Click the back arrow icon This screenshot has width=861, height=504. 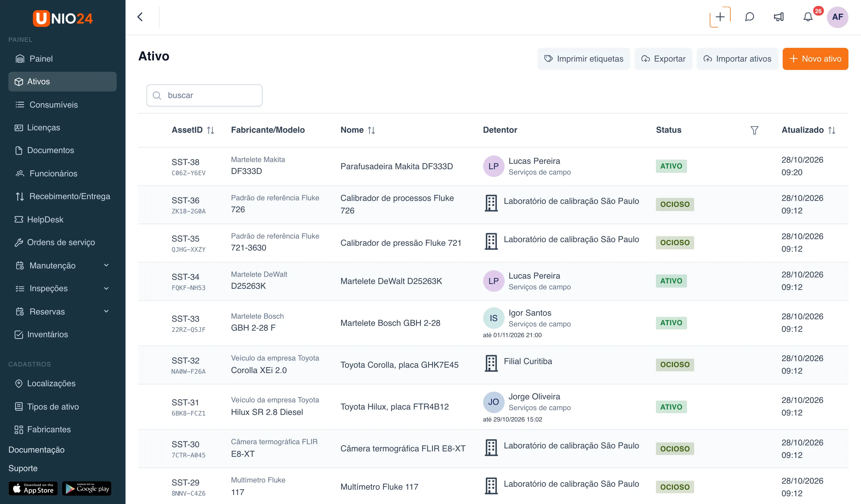click(x=140, y=17)
